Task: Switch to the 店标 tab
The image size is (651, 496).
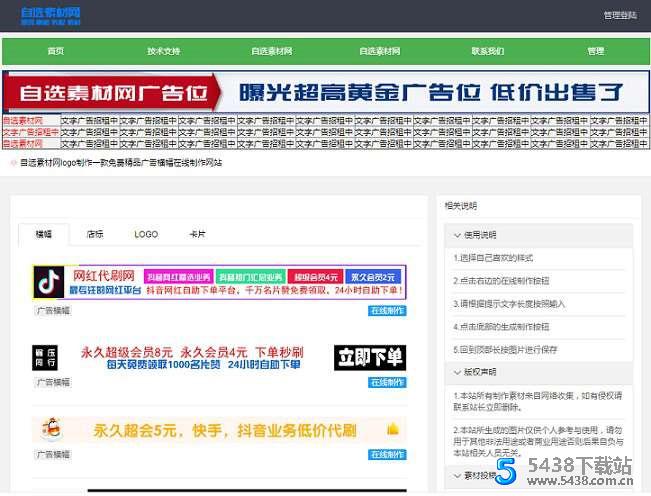Action: (x=95, y=235)
